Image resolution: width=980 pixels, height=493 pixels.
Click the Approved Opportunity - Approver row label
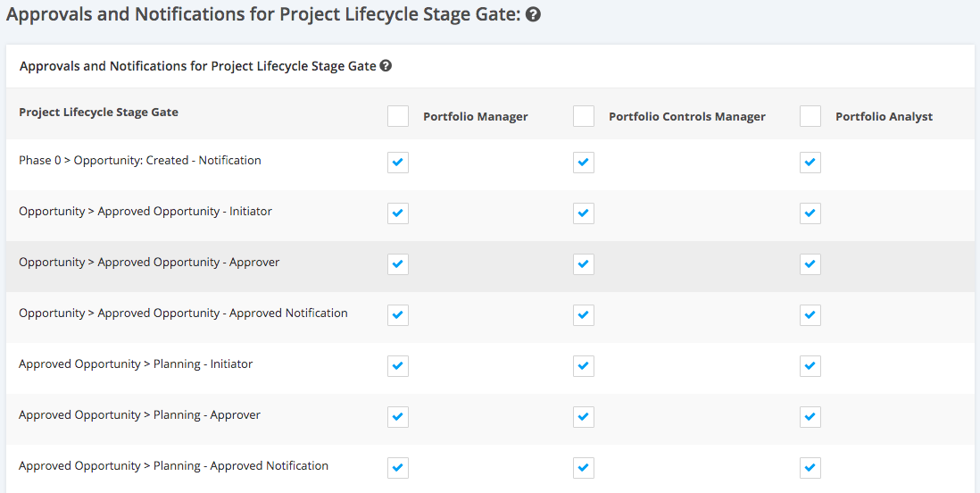pyautogui.click(x=149, y=263)
